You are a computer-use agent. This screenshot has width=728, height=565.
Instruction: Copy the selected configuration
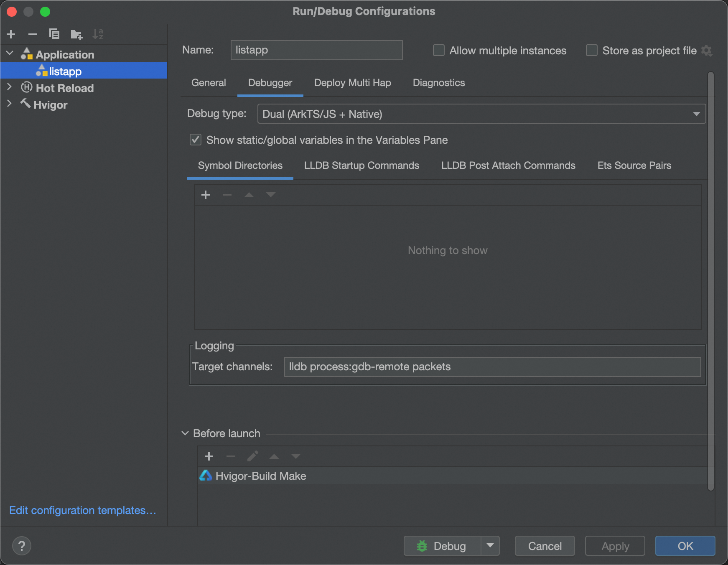click(x=54, y=34)
